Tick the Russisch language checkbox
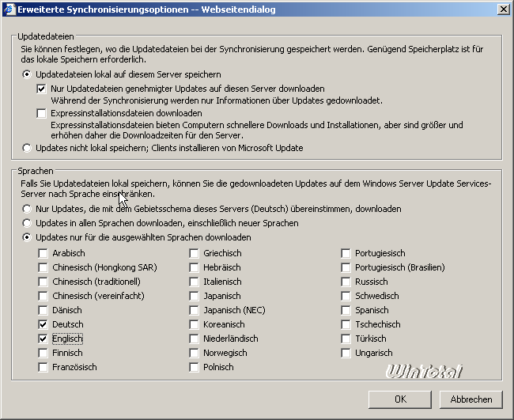This screenshot has height=420, width=514. 346,282
